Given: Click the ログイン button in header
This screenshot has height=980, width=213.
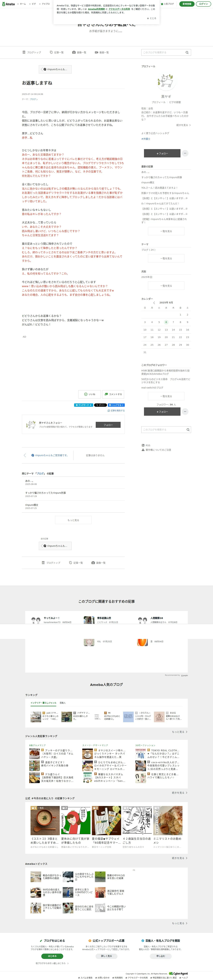Looking at the screenshot, I should [204, 4].
